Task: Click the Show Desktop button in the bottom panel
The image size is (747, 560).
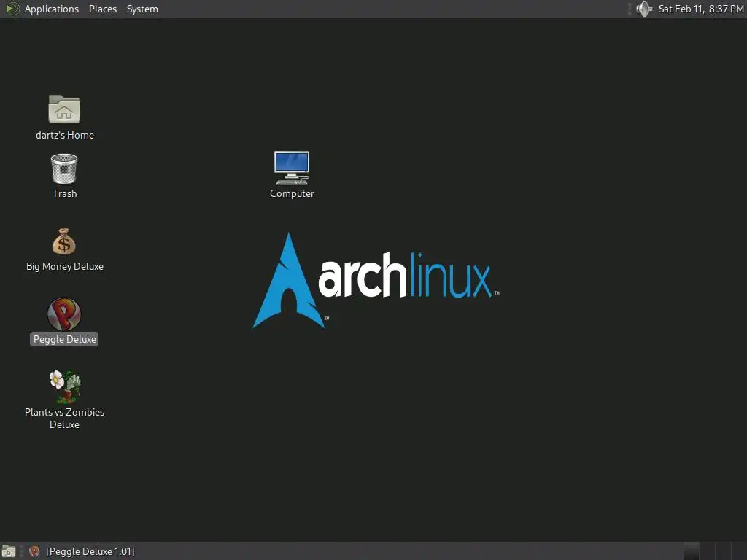Action: [9, 551]
